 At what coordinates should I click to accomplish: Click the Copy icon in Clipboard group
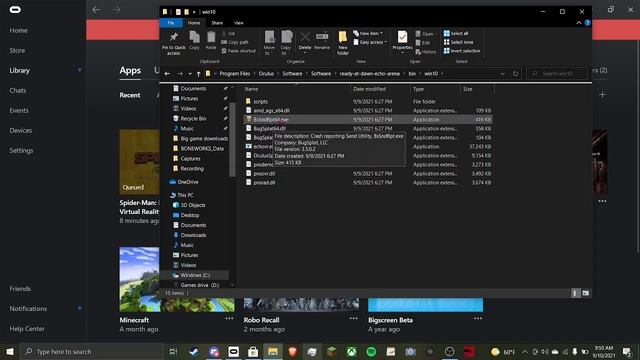point(194,40)
